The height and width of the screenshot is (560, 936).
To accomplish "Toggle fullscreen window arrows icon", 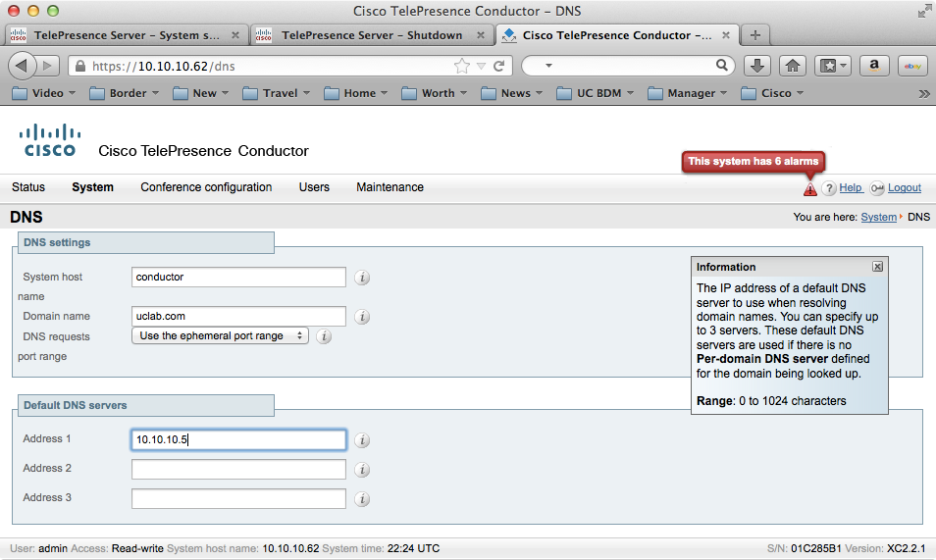I will 924,11.
